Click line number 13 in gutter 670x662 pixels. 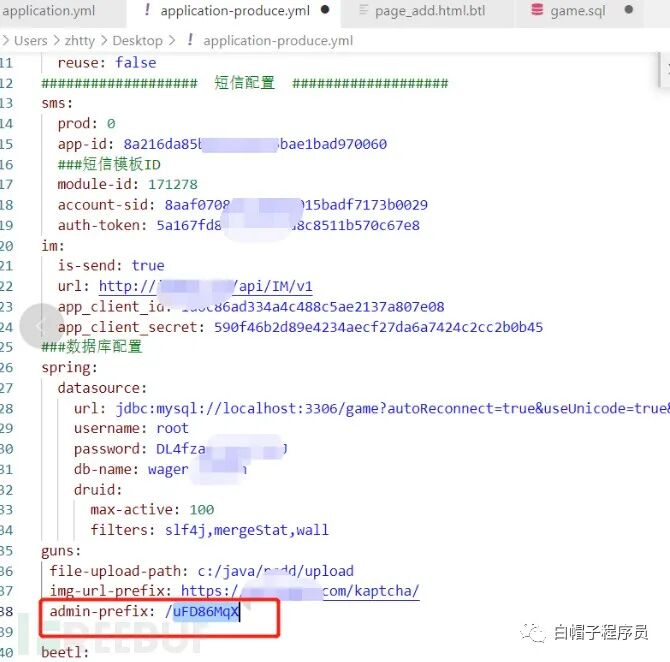point(6,103)
